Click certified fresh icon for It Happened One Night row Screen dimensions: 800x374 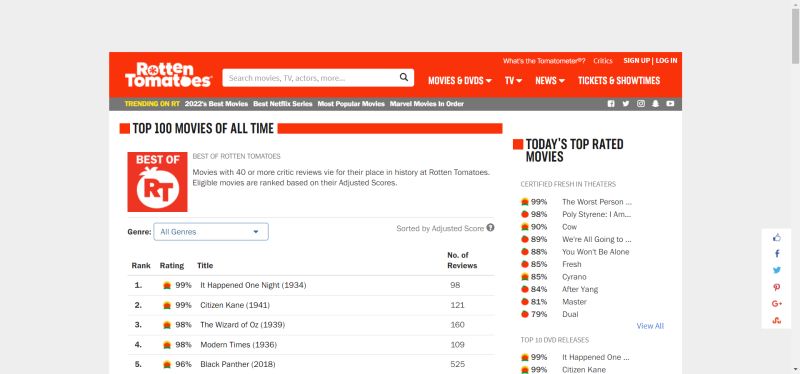point(167,285)
